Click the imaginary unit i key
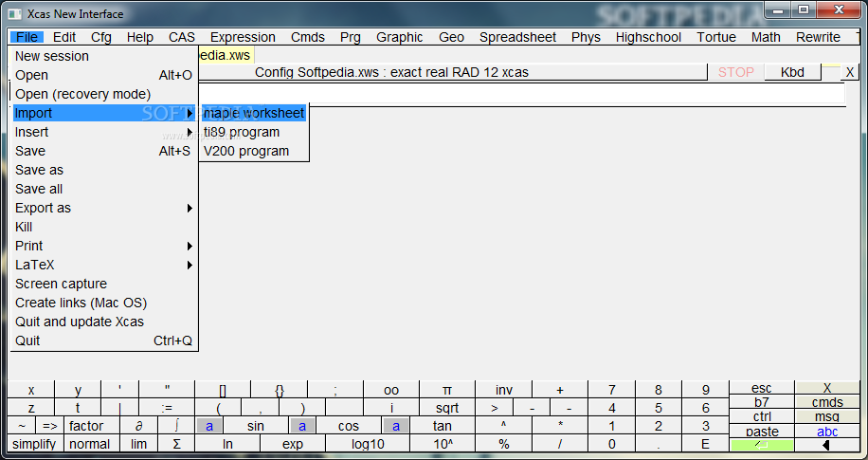This screenshot has height=460, width=868. coord(391,408)
